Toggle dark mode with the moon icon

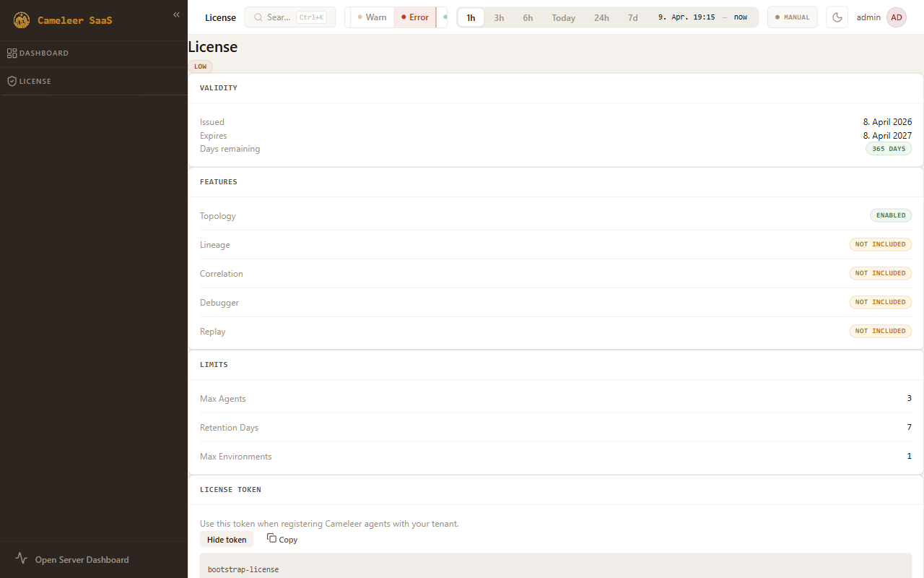click(837, 17)
